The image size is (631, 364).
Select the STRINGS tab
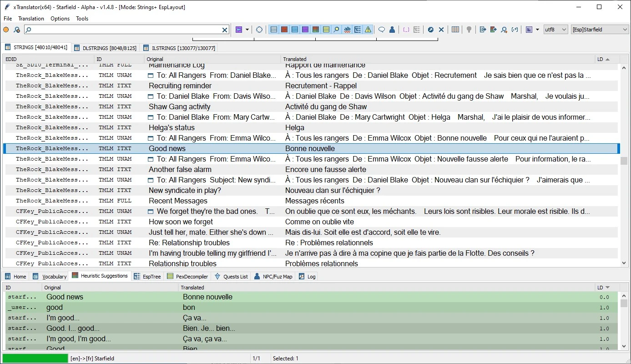[x=36, y=47]
